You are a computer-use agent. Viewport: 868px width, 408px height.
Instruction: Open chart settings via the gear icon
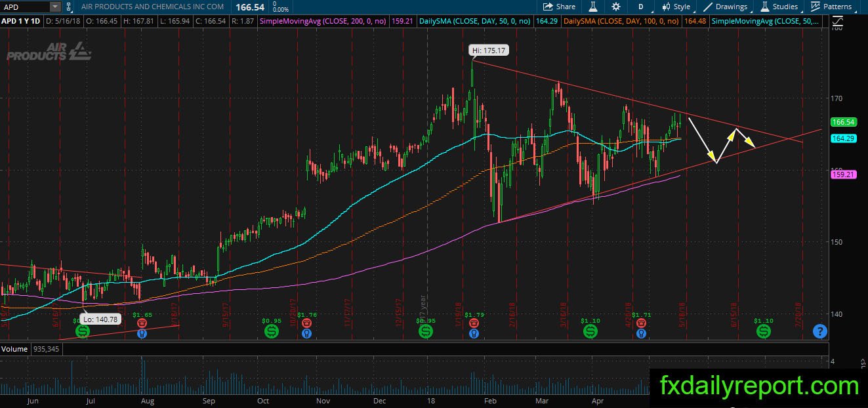pos(615,7)
